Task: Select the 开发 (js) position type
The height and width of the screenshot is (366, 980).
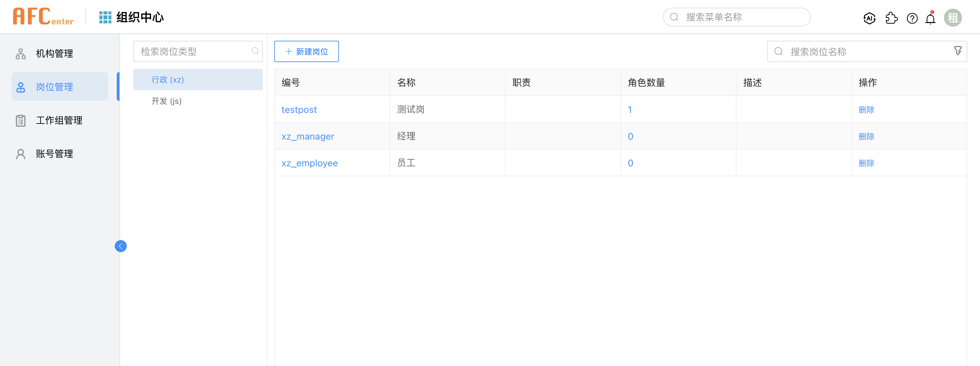Action: [x=167, y=101]
